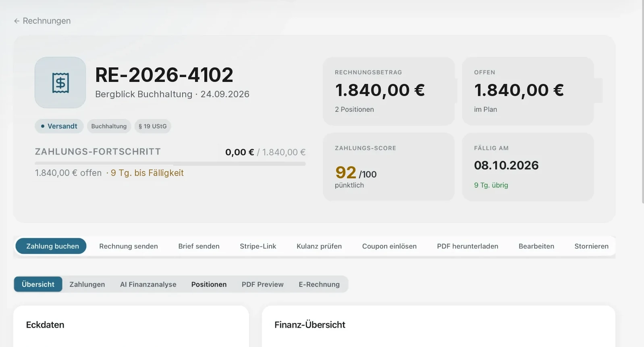Click the 'pünktlich' score label
This screenshot has height=347, width=644.
click(x=349, y=185)
